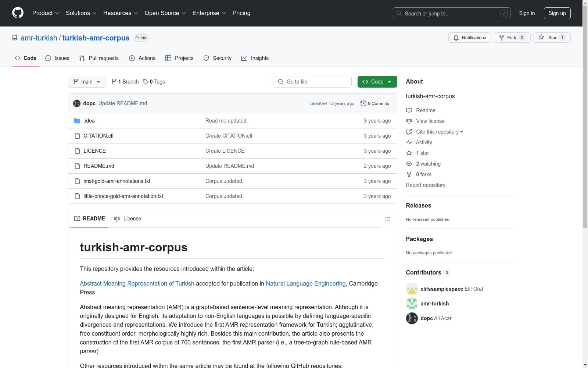The height and width of the screenshot is (368, 588).
Task: Open the Pull requests tab
Action: coord(99,58)
